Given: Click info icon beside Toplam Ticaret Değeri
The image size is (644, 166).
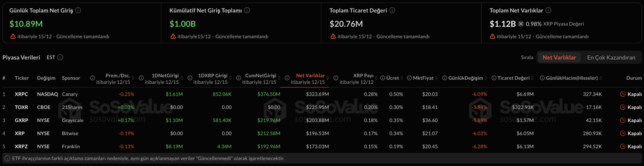Looking at the screenshot, I should tap(392, 10).
